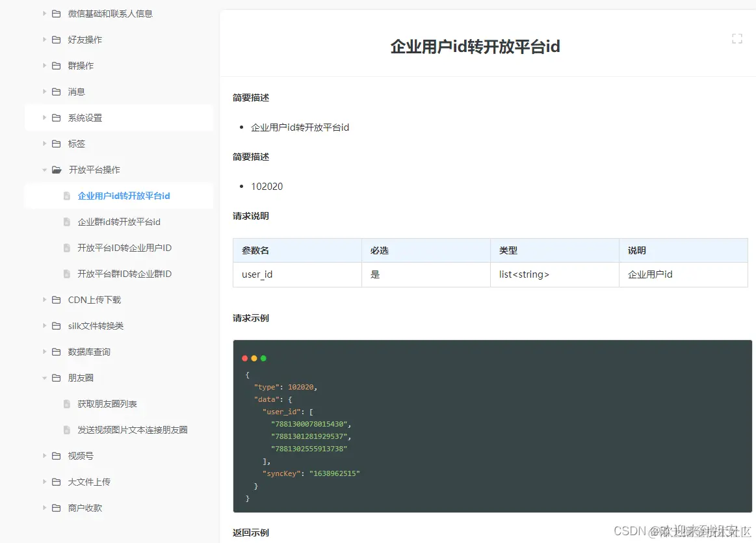
Task: Click folder icon next to 数据库查询
Action: (57, 352)
